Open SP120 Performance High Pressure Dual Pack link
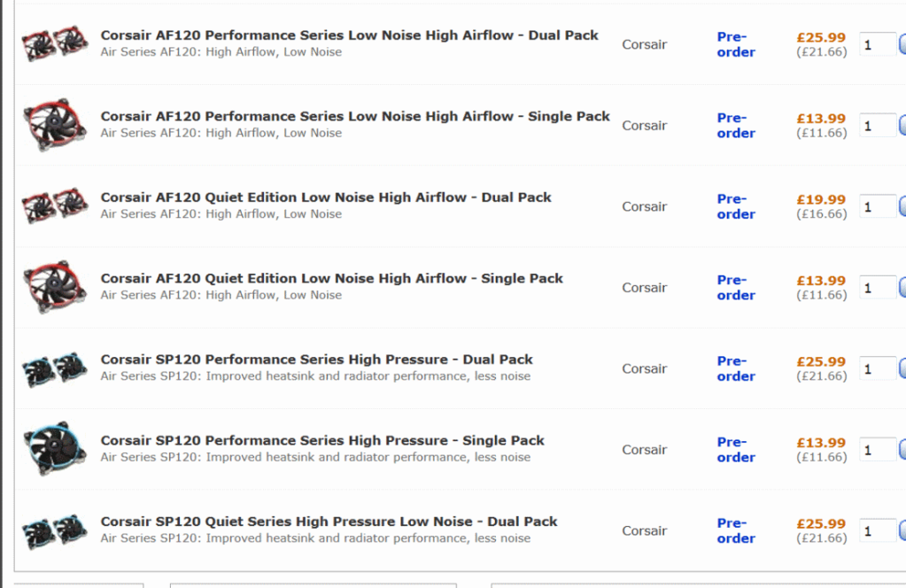 click(316, 360)
